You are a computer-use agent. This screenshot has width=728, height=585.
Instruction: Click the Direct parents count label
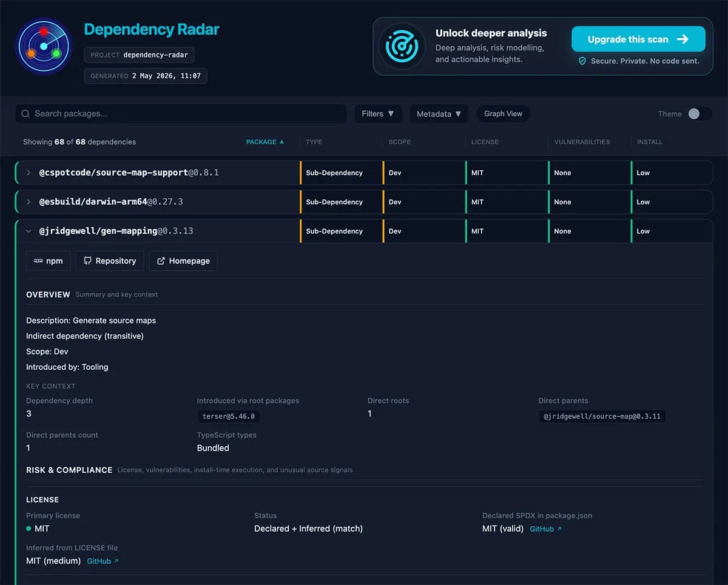(x=62, y=435)
